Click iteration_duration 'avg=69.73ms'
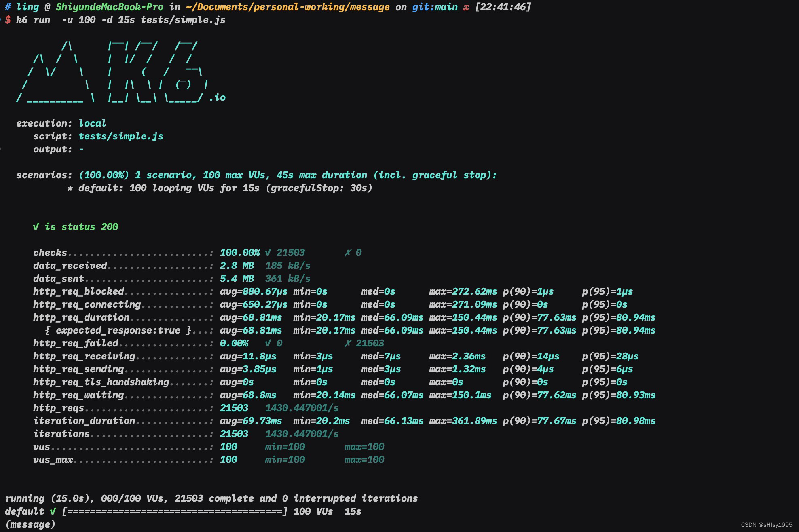799x532 pixels. click(251, 421)
